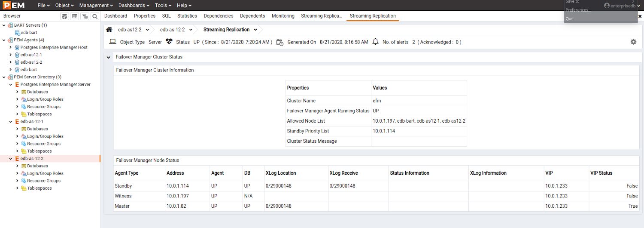This screenshot has width=644, height=228.
Task: Click Resource Groups icon under edb-as-12-2
Action: pyautogui.click(x=24, y=181)
